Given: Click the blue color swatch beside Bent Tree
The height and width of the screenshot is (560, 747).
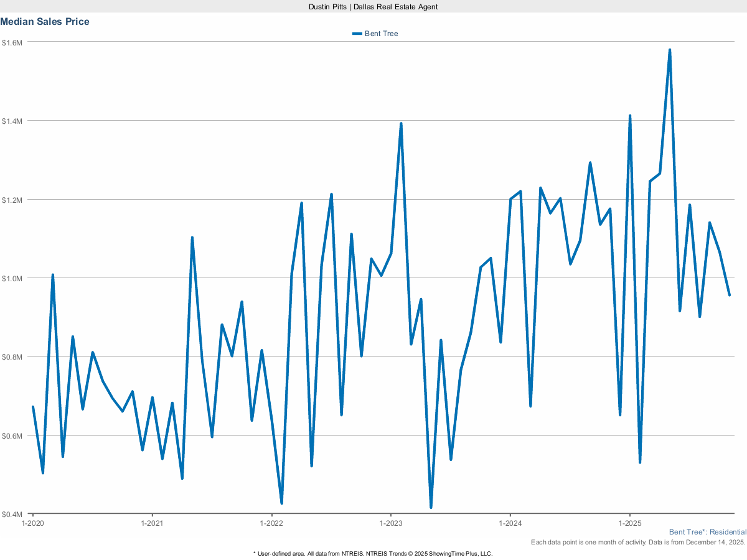Looking at the screenshot, I should pos(356,34).
